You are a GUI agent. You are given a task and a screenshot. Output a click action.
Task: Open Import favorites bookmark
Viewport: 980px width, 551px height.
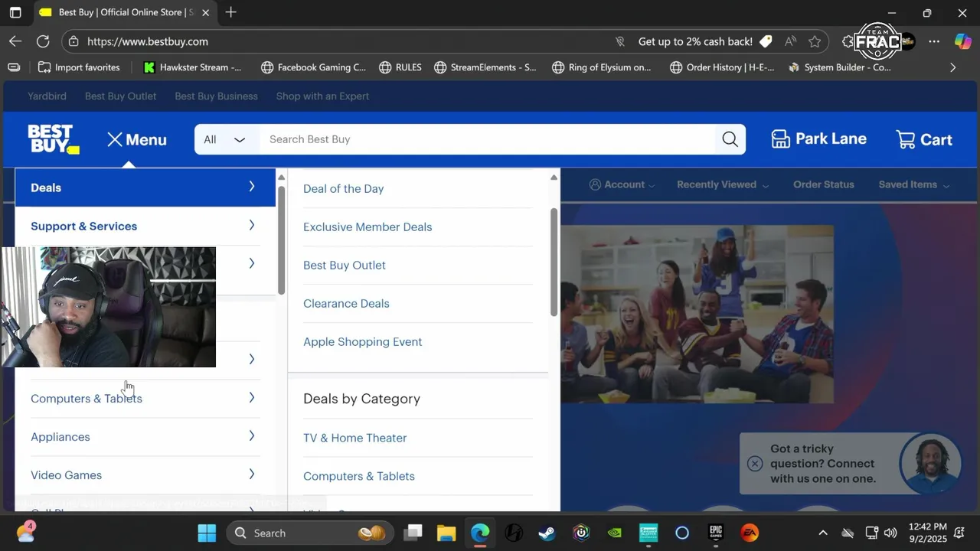(79, 67)
